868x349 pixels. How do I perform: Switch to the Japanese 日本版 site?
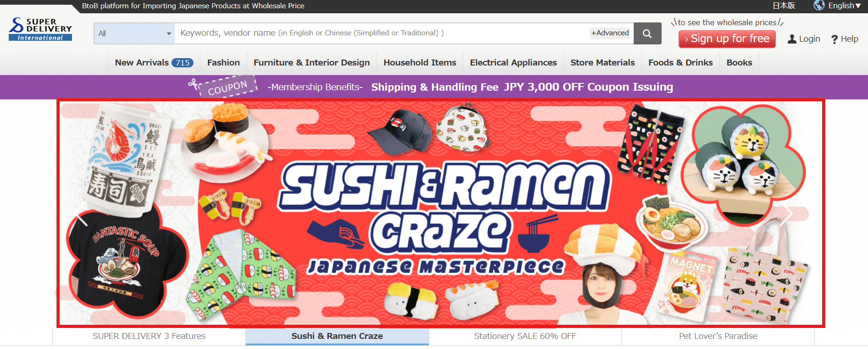pos(784,5)
